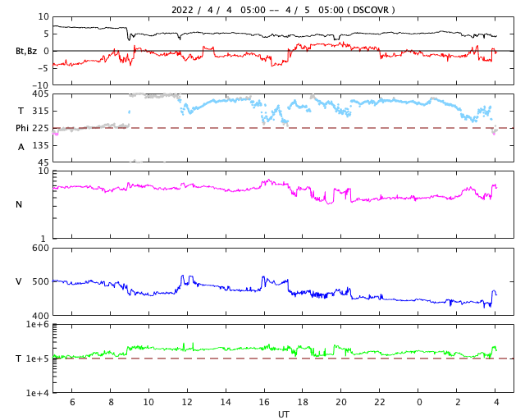Click the '225' Phi tick label

point(40,128)
